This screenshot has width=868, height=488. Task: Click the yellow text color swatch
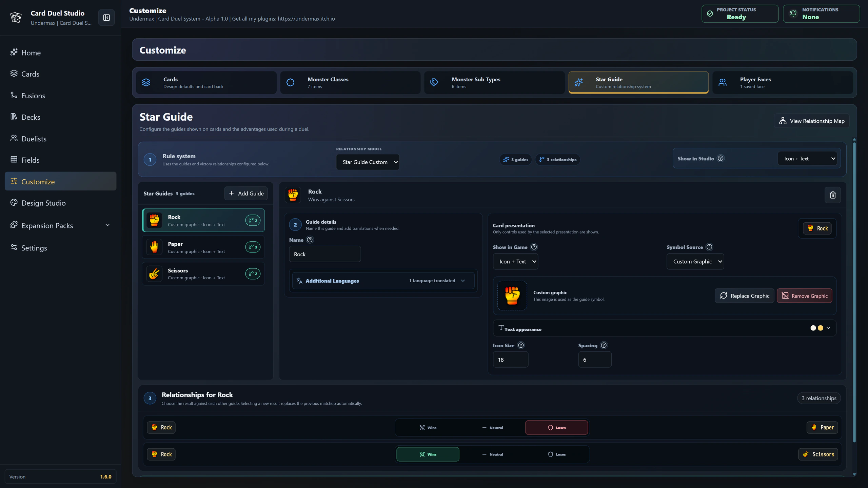coord(821,328)
